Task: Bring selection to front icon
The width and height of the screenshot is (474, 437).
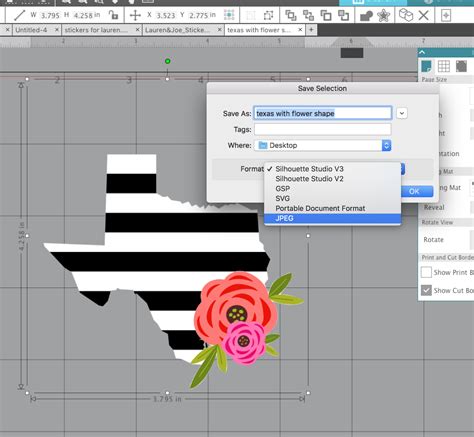Action: [x=291, y=15]
